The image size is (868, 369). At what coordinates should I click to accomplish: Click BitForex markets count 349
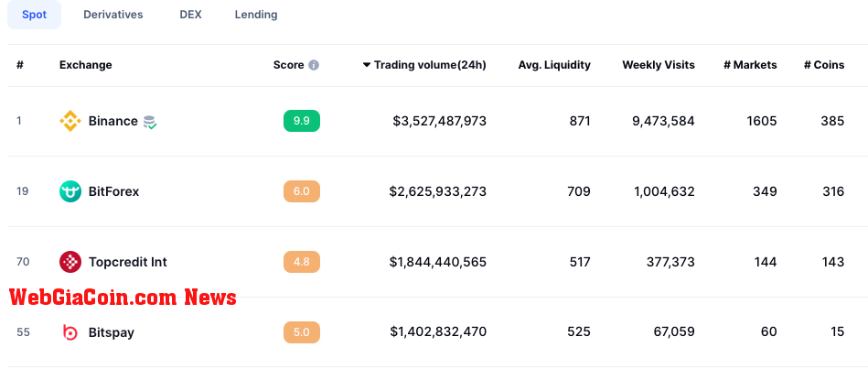coord(765,191)
